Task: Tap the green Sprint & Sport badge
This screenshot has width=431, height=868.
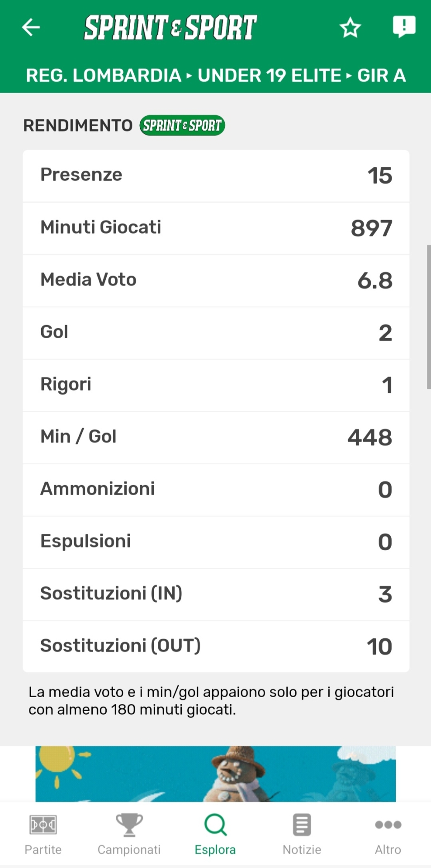Action: coord(182,125)
